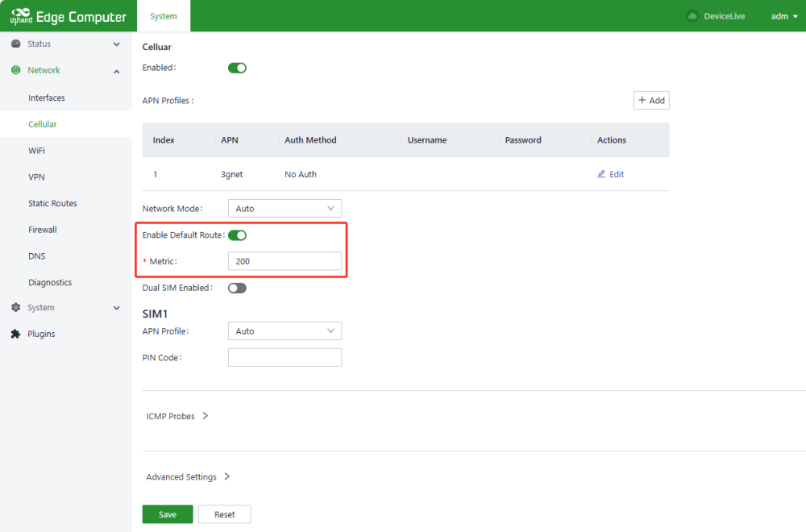Click the Network globe icon in sidebar
The height and width of the screenshot is (532, 806).
[x=15, y=71]
